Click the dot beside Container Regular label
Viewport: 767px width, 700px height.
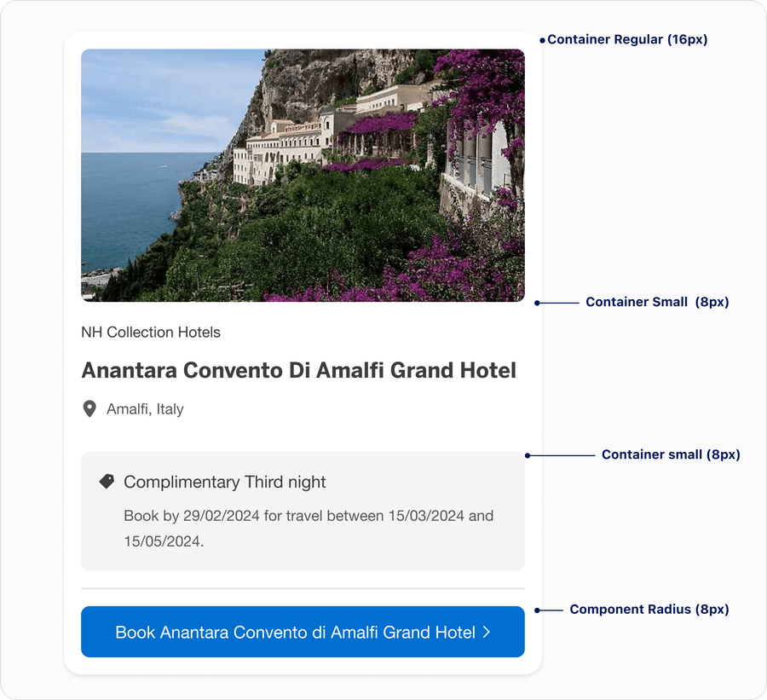(542, 40)
